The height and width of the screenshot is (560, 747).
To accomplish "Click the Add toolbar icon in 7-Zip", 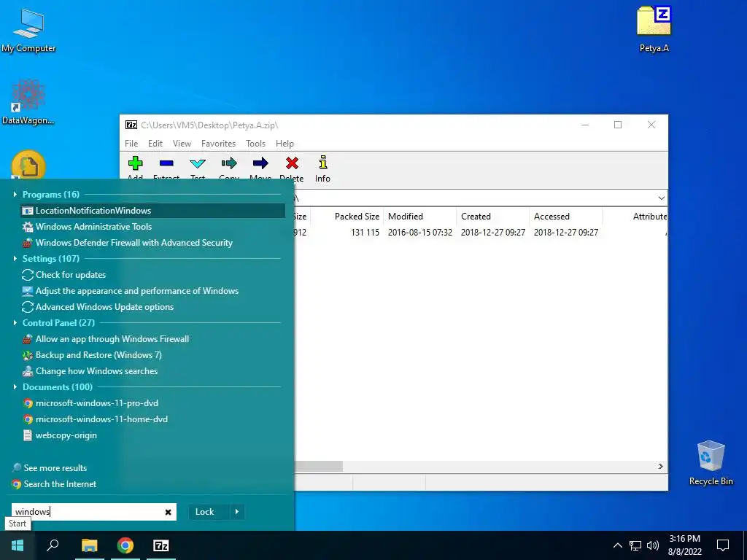I will tap(135, 164).
